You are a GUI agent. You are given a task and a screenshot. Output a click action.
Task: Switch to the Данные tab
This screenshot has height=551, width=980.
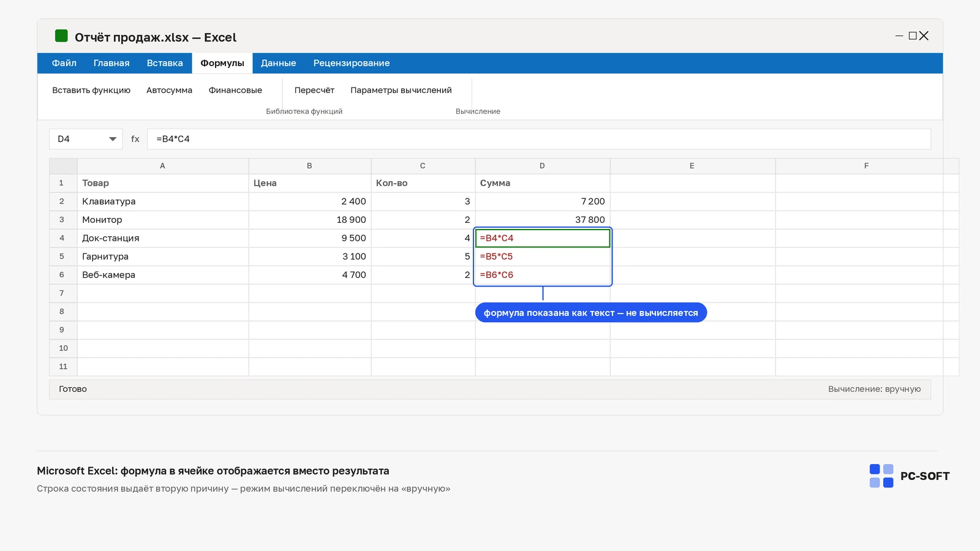pyautogui.click(x=279, y=63)
